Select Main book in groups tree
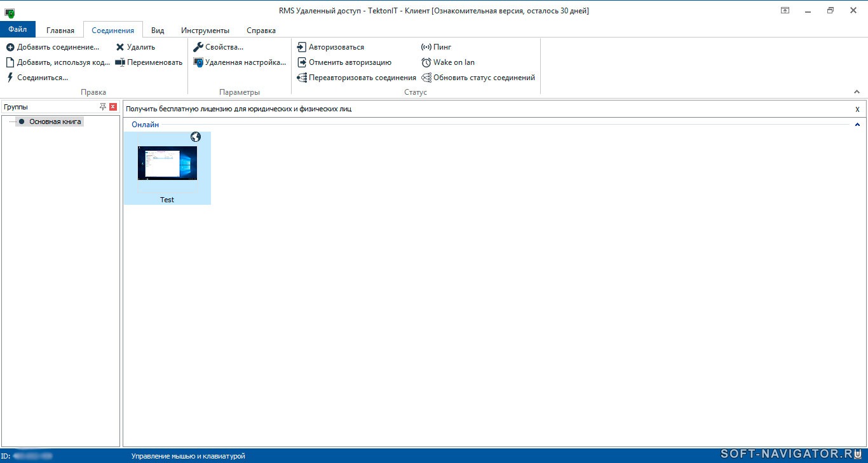868x463 pixels. coord(55,121)
